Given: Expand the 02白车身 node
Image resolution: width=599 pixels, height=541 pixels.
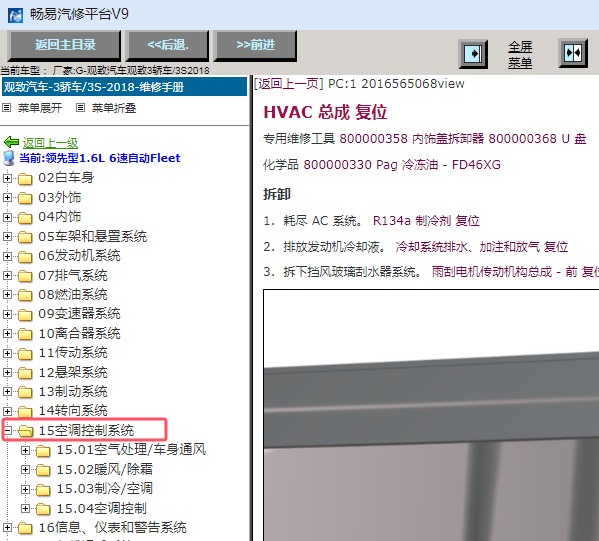Looking at the screenshot, I should tap(7, 178).
